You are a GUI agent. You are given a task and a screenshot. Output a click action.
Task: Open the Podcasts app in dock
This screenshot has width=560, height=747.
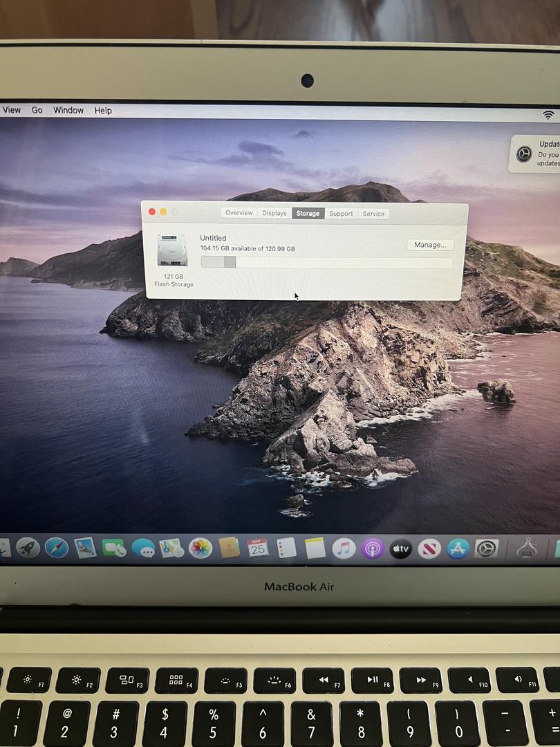click(x=373, y=549)
